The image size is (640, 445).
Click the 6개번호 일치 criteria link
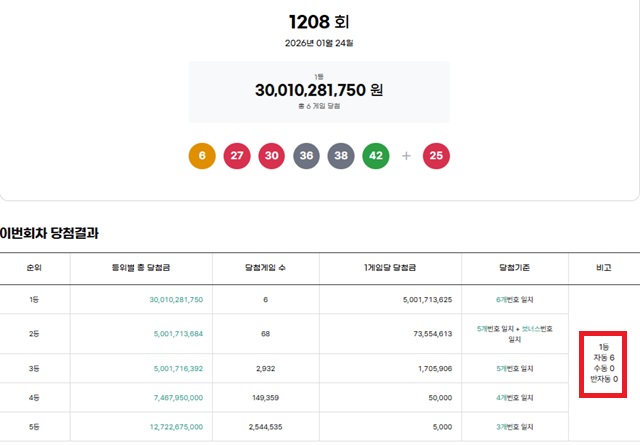[x=514, y=299]
